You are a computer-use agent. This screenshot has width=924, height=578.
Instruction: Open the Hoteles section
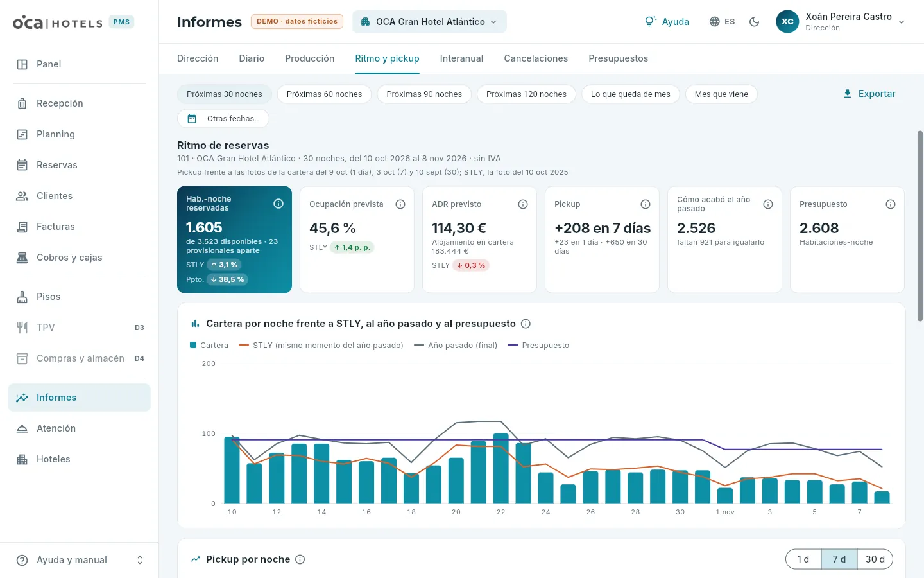coord(79,459)
